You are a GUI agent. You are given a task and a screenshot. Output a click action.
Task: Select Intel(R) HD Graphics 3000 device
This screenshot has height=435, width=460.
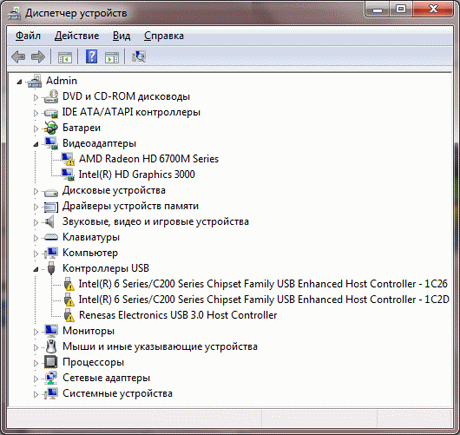(137, 174)
